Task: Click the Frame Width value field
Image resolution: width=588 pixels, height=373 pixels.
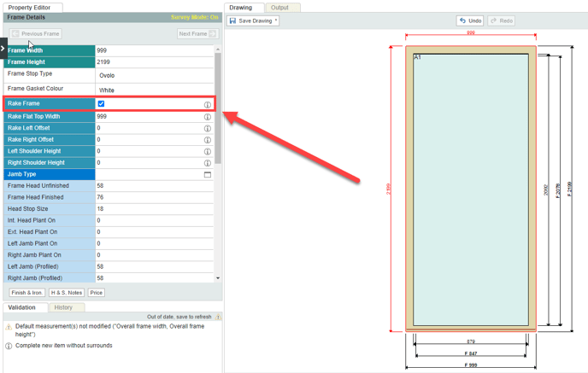Action: click(154, 50)
